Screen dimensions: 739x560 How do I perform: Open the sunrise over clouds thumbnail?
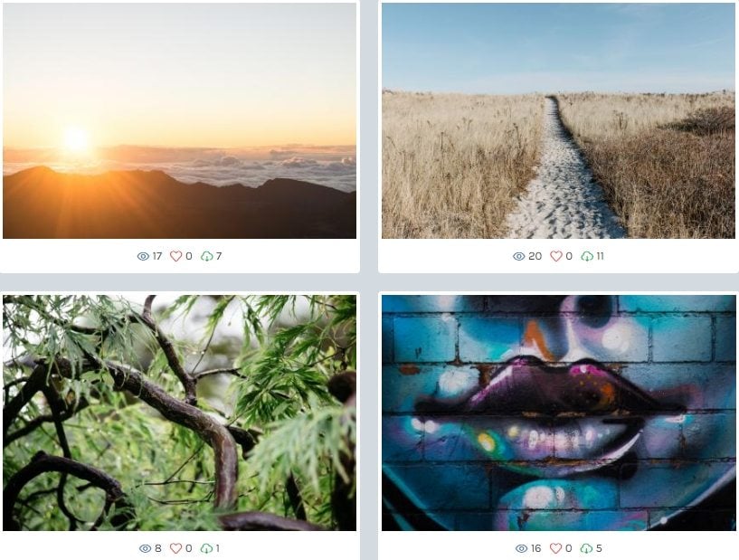pos(180,120)
